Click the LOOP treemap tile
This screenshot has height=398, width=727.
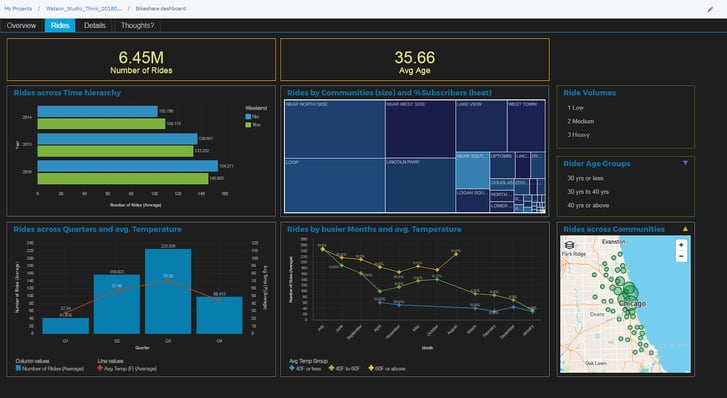[x=335, y=186]
